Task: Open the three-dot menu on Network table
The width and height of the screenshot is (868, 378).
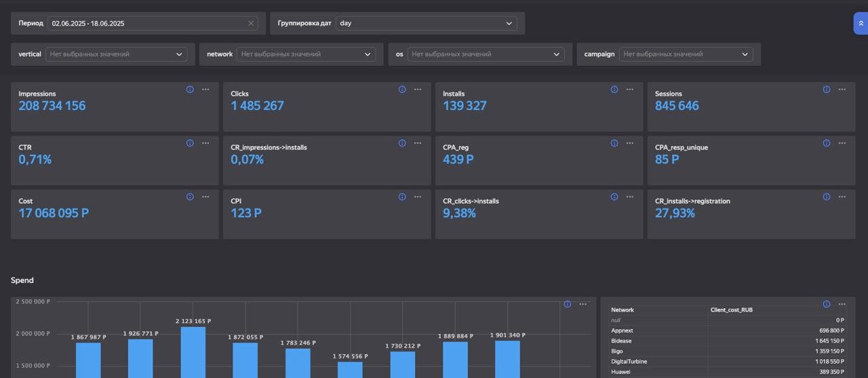Action: click(x=842, y=305)
